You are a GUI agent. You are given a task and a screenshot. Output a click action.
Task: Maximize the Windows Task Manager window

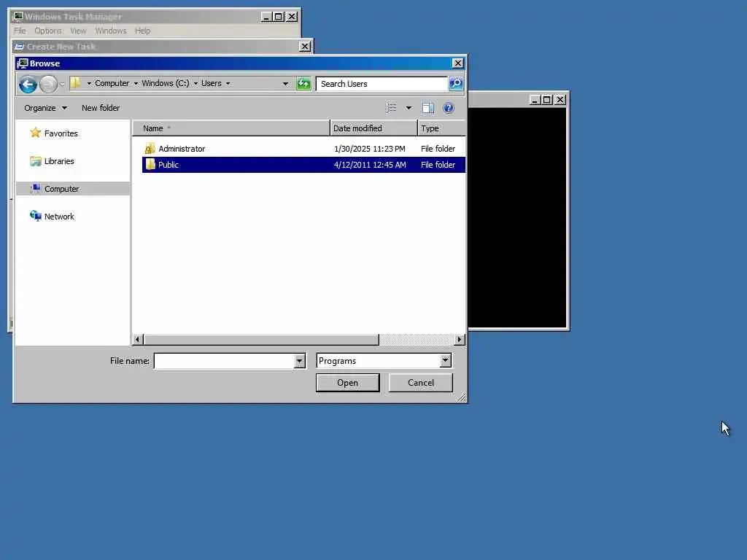tap(279, 17)
